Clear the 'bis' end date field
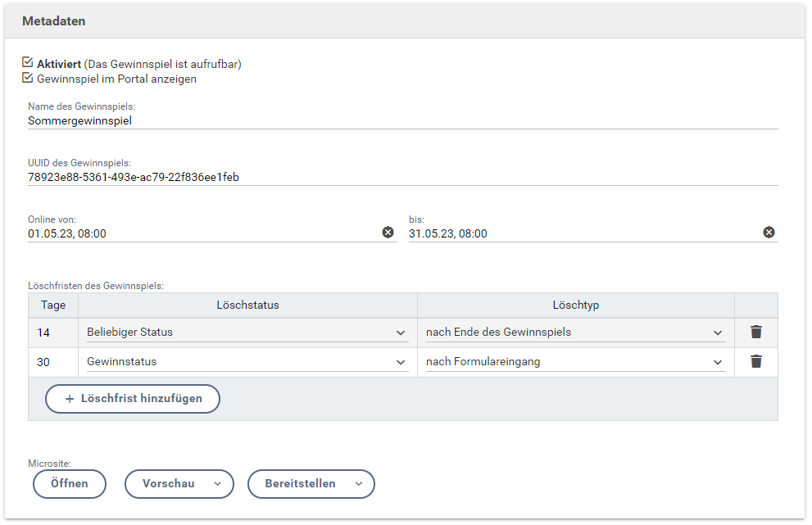Screen dimensions: 812x525 tap(769, 233)
